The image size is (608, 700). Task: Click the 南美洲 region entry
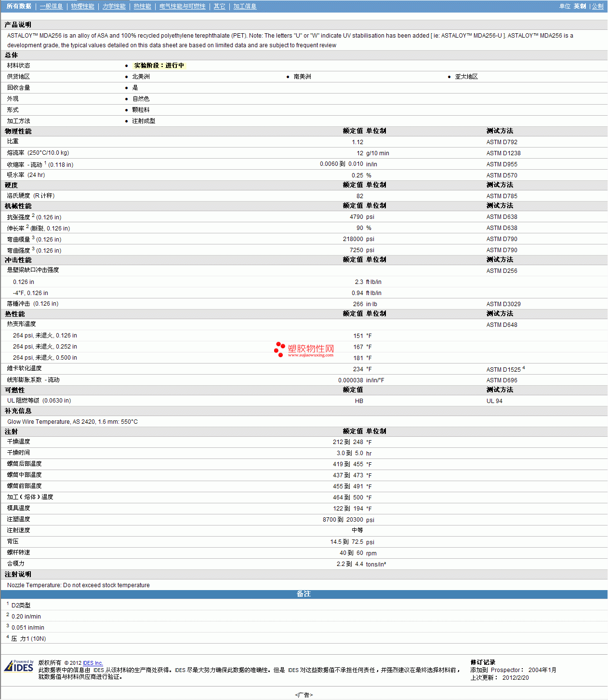pos(302,77)
